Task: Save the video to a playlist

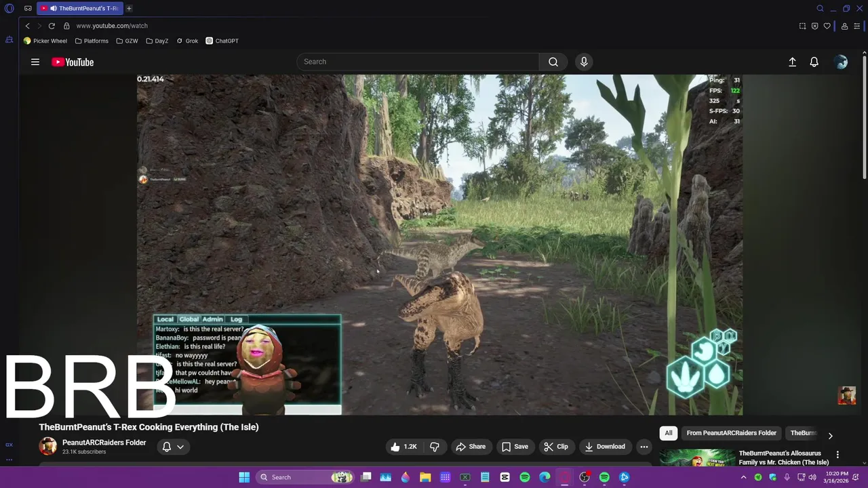Action: pos(515,447)
